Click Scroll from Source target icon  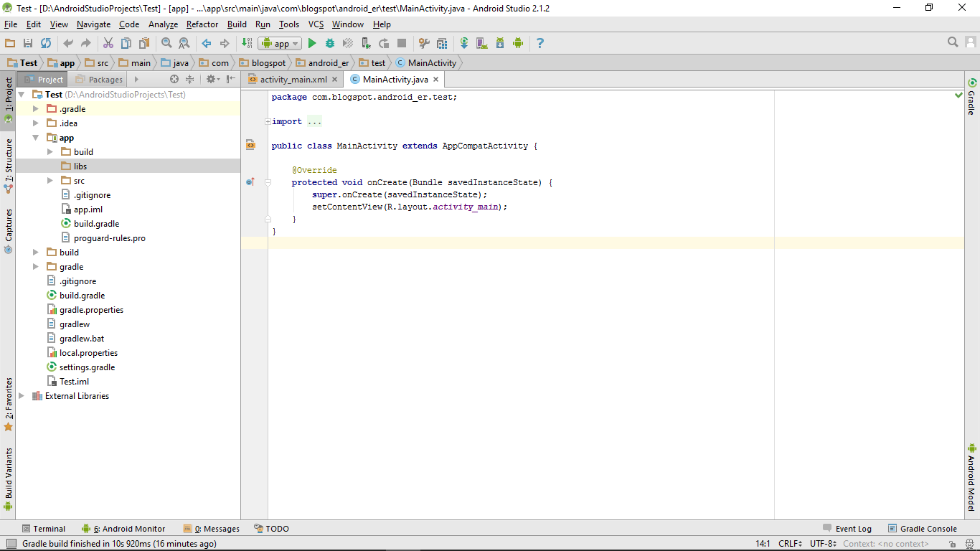pos(174,80)
